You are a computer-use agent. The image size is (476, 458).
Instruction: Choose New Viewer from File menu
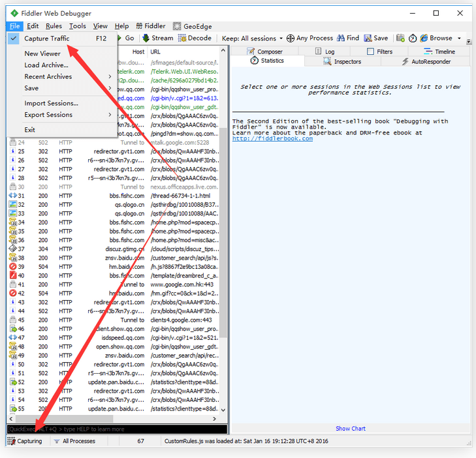(42, 53)
